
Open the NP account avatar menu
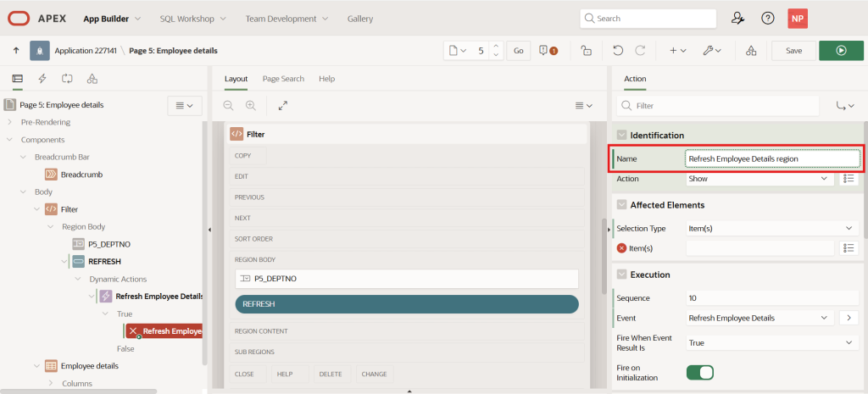click(797, 19)
